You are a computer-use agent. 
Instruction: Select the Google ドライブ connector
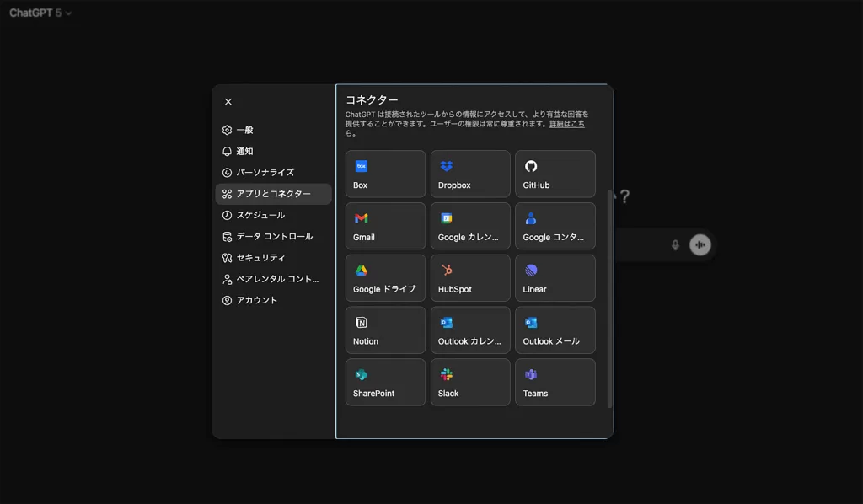click(385, 279)
